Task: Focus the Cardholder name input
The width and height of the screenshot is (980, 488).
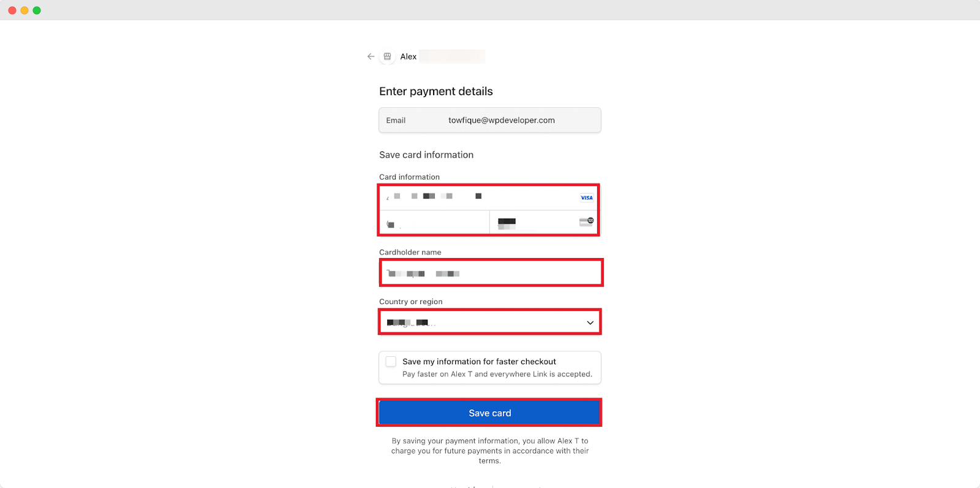Action: [491, 273]
